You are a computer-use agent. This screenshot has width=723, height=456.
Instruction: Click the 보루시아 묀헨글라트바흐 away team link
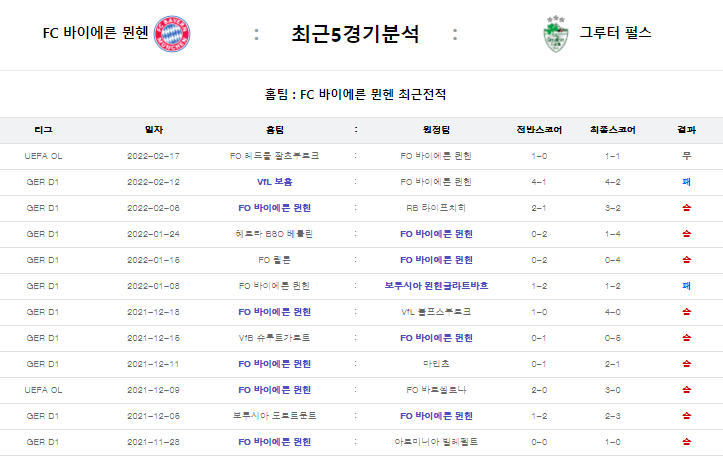436,286
